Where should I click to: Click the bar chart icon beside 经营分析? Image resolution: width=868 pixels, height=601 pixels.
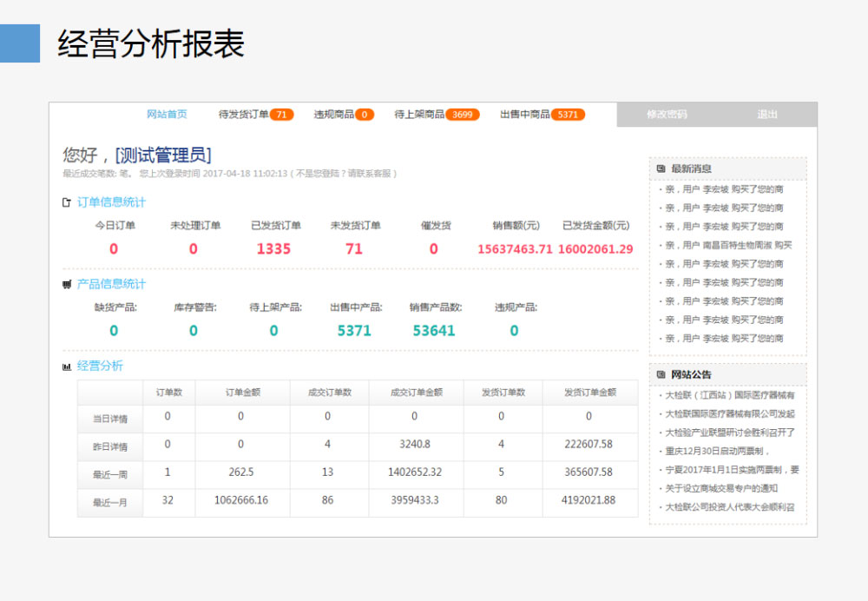pos(67,367)
